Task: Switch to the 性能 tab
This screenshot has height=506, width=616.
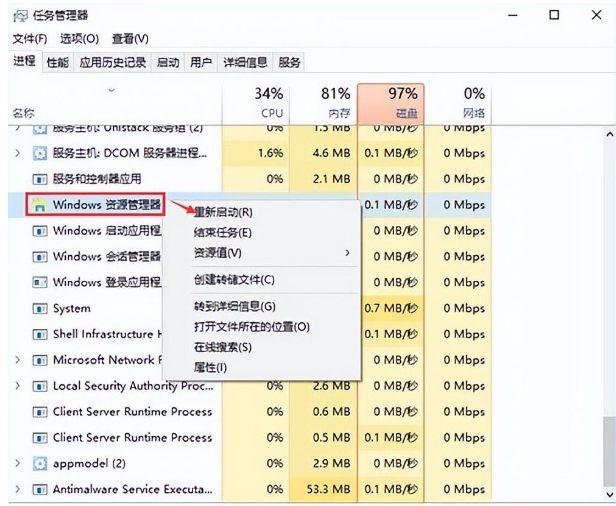Action: (x=57, y=62)
